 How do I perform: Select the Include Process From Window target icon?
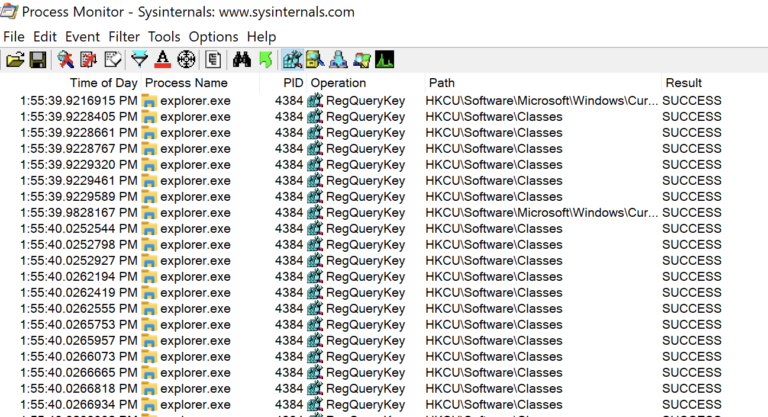(186, 60)
